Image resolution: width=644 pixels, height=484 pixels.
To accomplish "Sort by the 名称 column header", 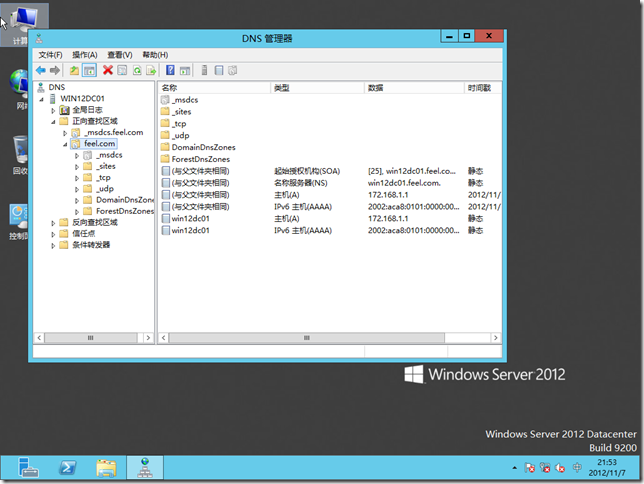I will pyautogui.click(x=214, y=88).
